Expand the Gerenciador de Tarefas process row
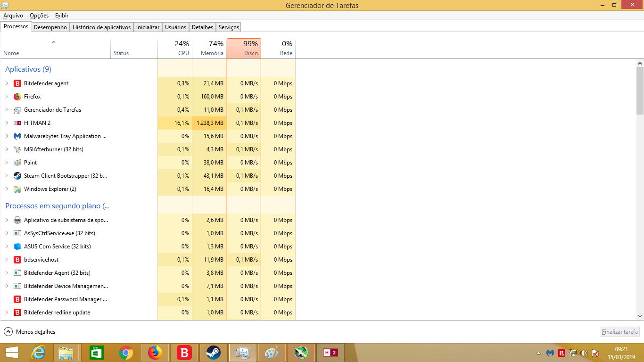Viewport: 644px width, 362px height. (7, 110)
